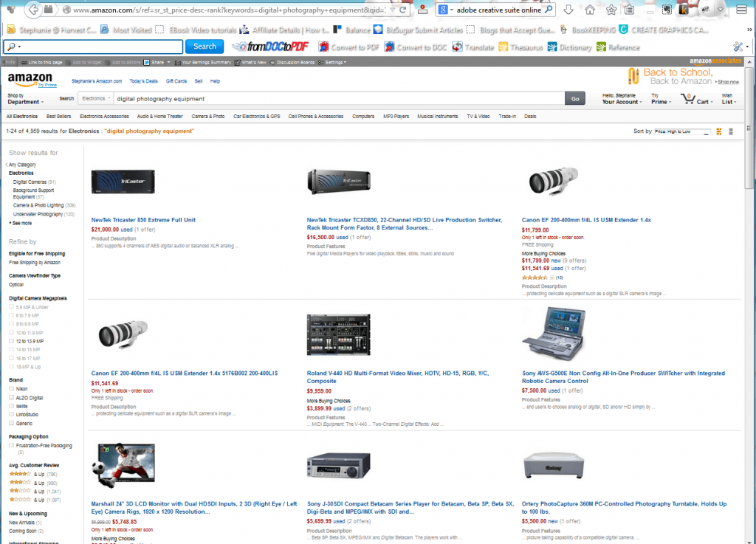Open the Share dropdown in associates bar
The height and width of the screenshot is (544, 756).
tap(157, 62)
